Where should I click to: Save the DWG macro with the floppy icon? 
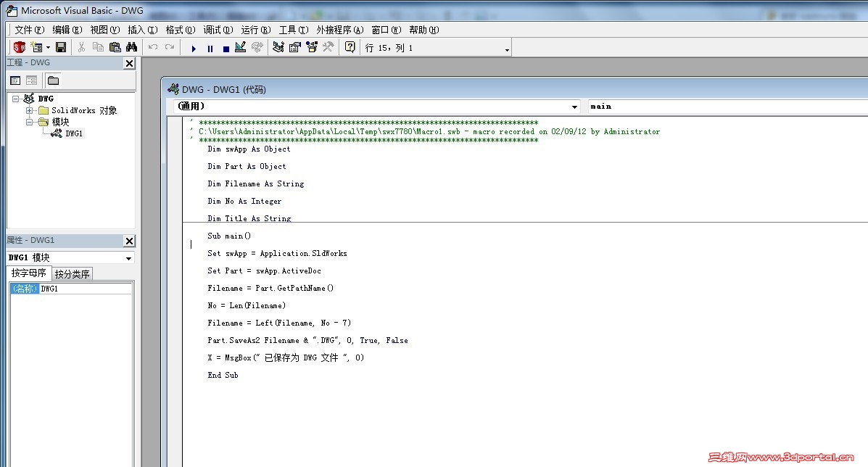coord(61,48)
